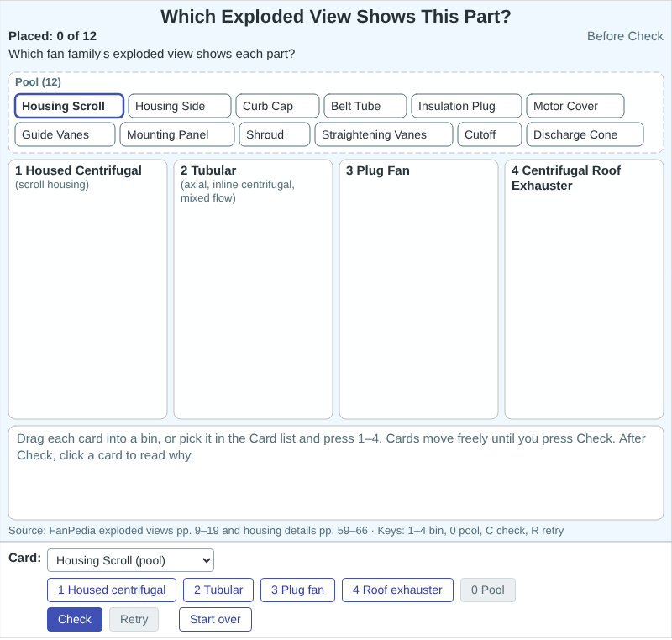The height and width of the screenshot is (640, 672).
Task: Click the Centrifugal Roof Exhauster bin heading
Action: [566, 178]
